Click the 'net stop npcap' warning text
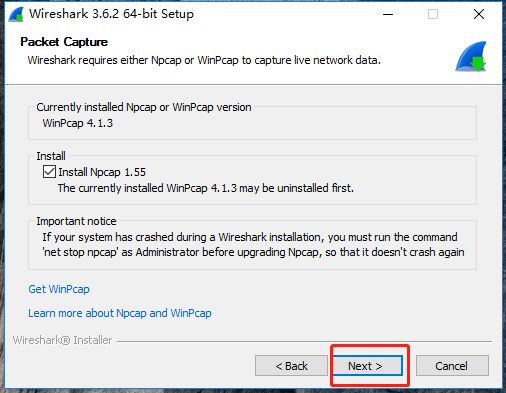This screenshot has height=393, width=506. tap(253, 245)
